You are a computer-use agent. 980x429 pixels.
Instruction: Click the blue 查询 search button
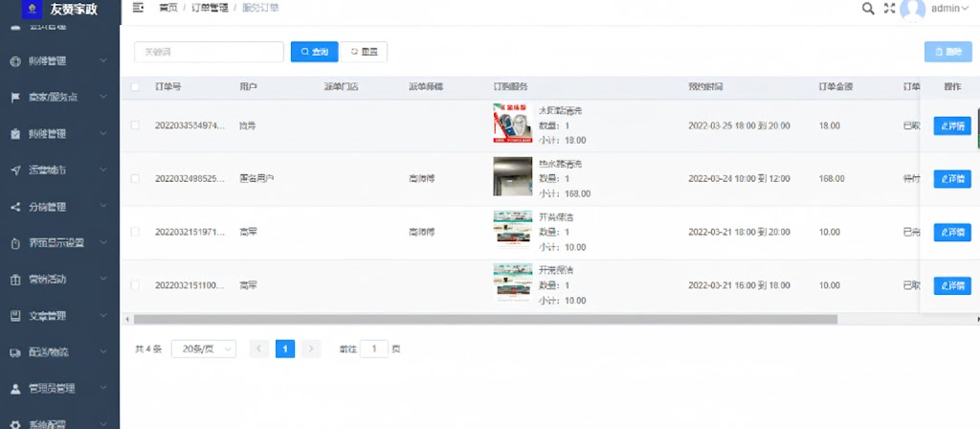tap(314, 52)
